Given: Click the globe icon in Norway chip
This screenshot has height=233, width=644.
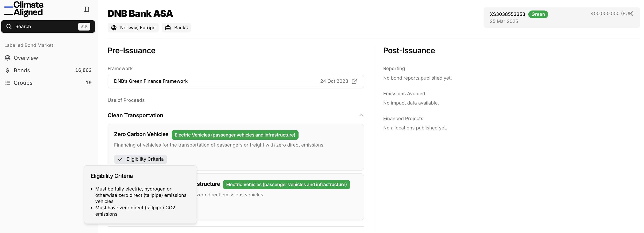Looking at the screenshot, I should pos(114,28).
